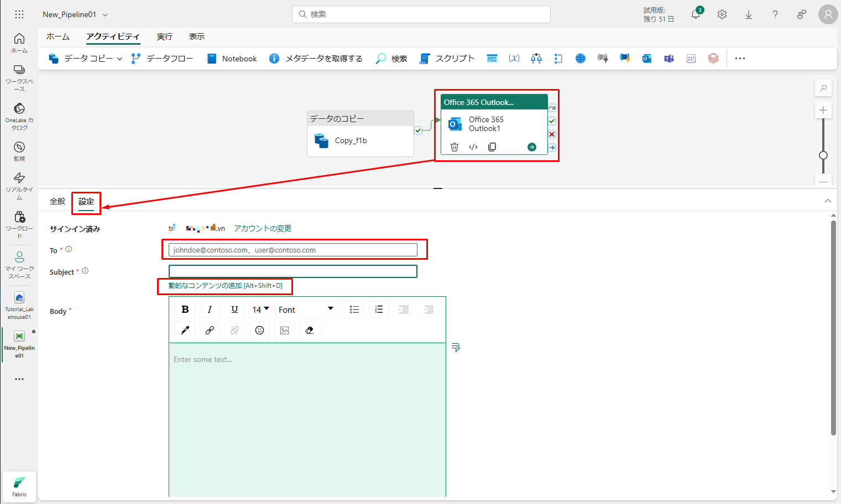Add the Teams activity from the toolbar
Image resolution: width=841 pixels, height=504 pixels.
(669, 59)
